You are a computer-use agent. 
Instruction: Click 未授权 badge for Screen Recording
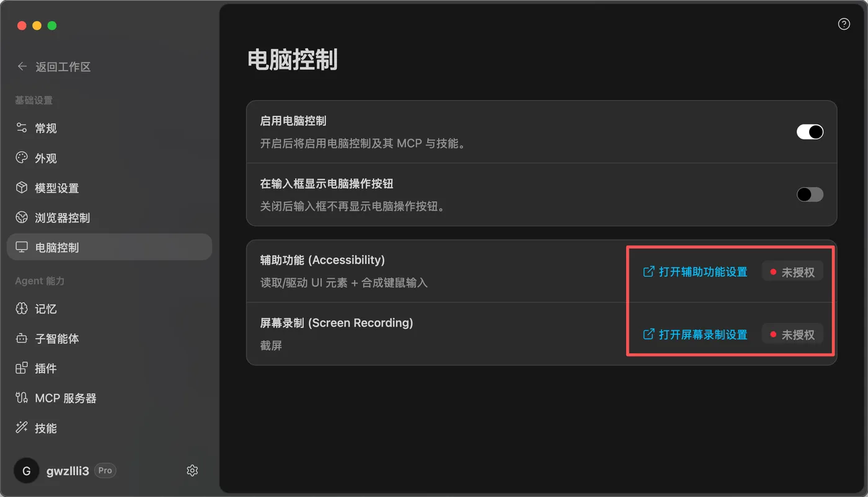coord(792,335)
